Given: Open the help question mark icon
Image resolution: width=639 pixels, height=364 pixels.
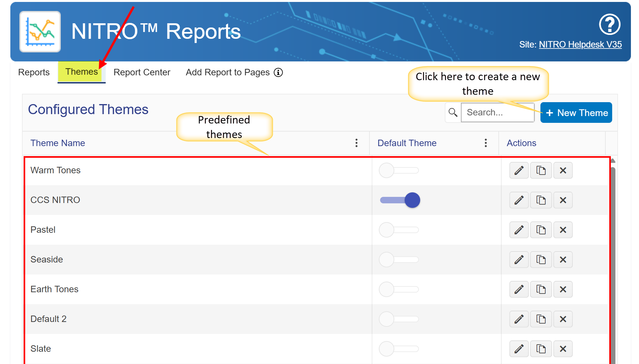Looking at the screenshot, I should 609,24.
